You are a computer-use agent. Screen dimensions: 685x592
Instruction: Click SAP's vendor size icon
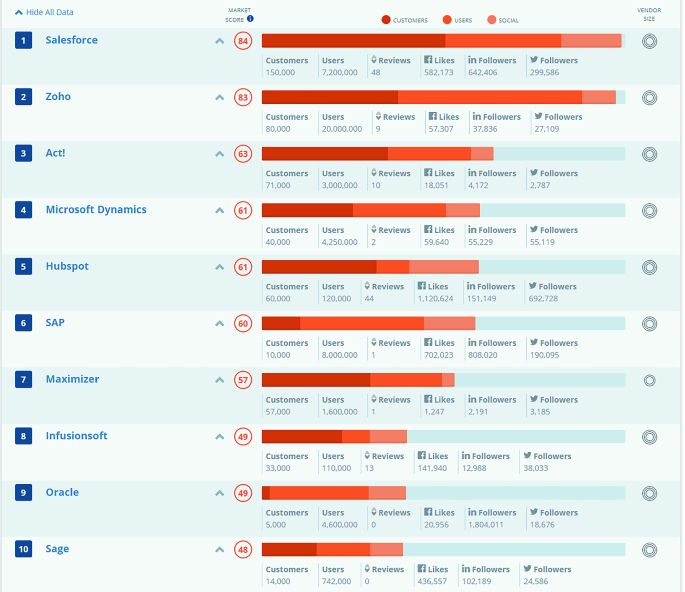(x=650, y=324)
